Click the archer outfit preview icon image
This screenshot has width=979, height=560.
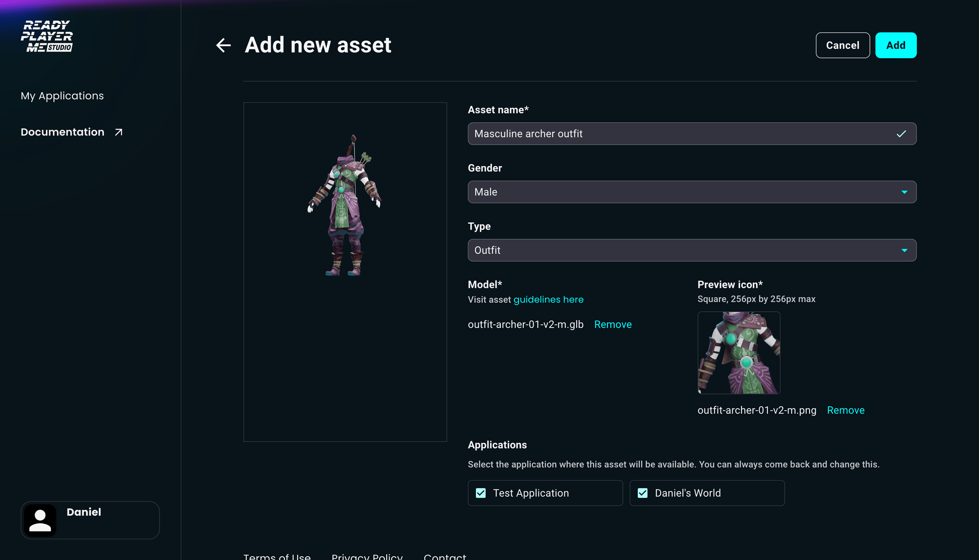(739, 352)
